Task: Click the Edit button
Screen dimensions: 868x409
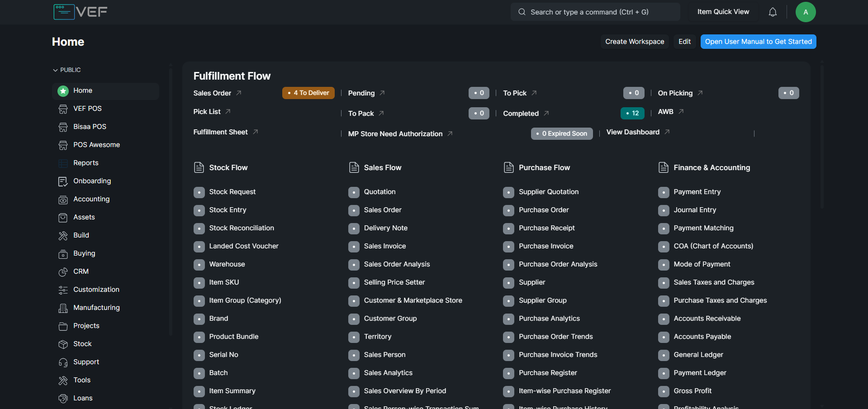Action: click(x=684, y=42)
